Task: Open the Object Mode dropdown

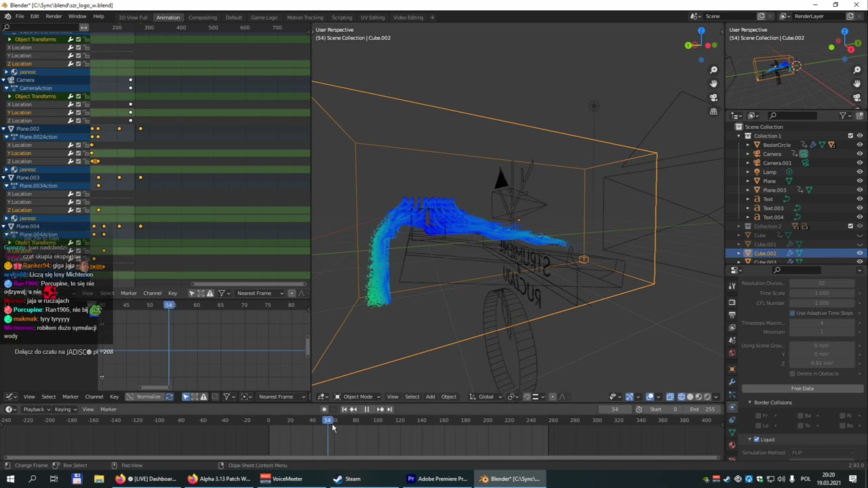Action: [357, 396]
